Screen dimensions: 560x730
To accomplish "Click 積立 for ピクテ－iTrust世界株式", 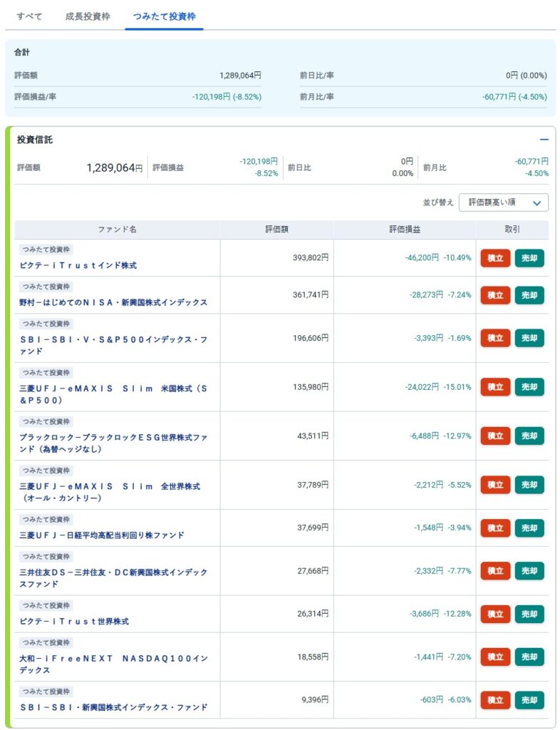I will 495,614.
